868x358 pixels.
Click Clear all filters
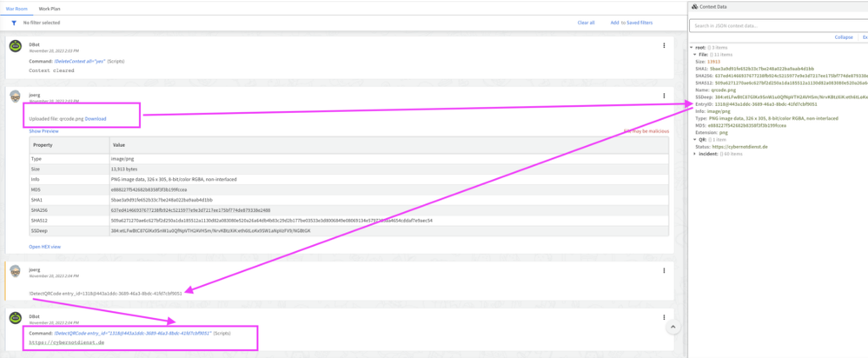coord(586,23)
